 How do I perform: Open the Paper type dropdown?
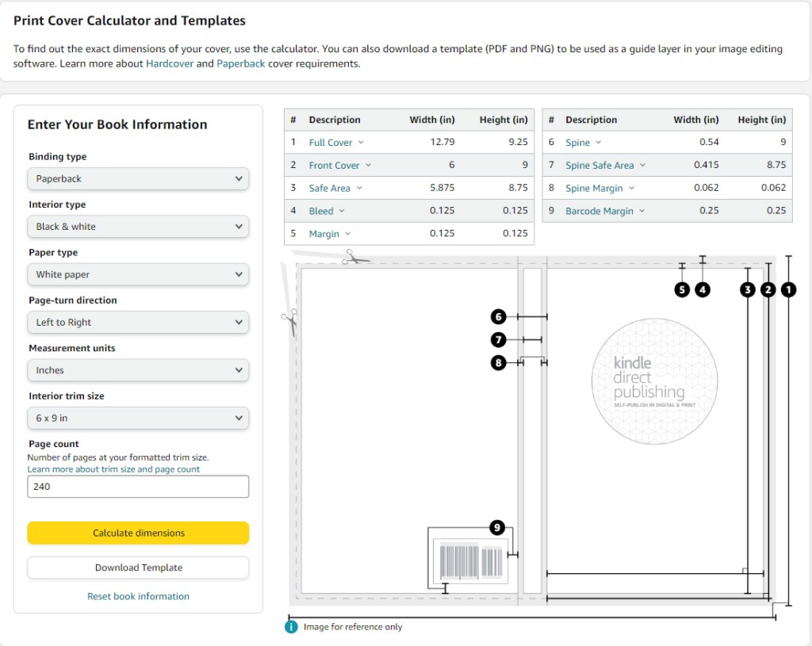point(138,275)
